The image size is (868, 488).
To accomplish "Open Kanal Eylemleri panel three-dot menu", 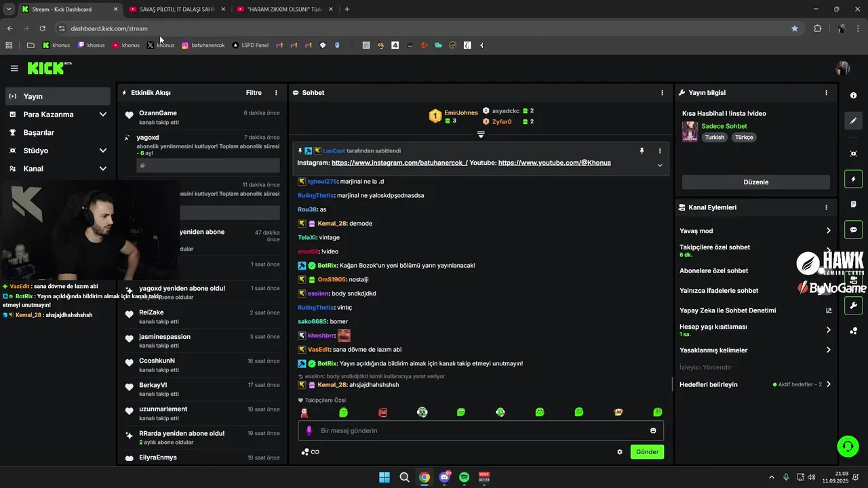I will point(826,207).
